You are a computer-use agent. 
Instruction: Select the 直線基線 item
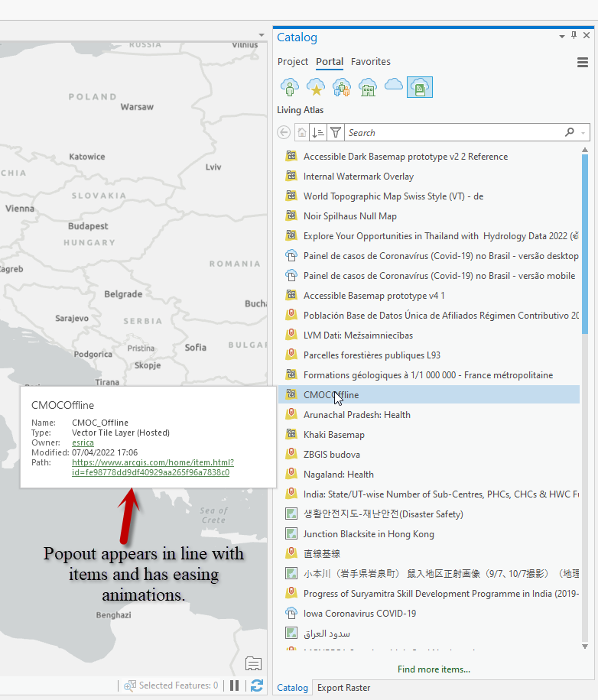(429, 554)
